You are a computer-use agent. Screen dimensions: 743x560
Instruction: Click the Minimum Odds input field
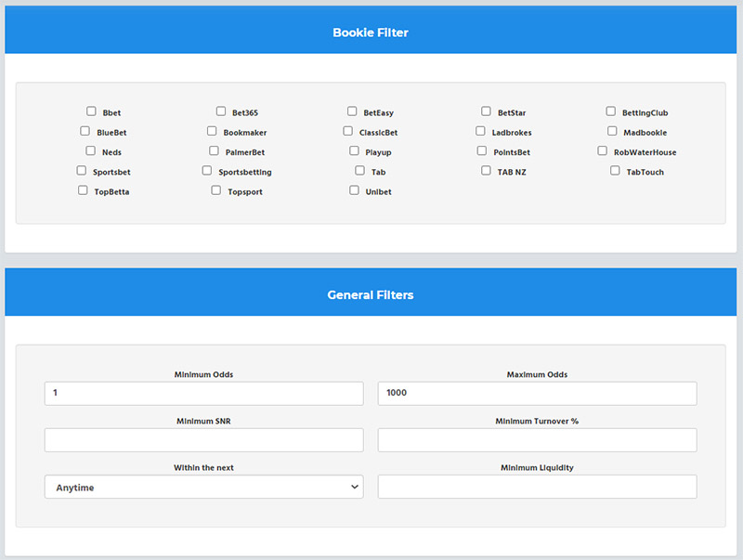coord(203,393)
